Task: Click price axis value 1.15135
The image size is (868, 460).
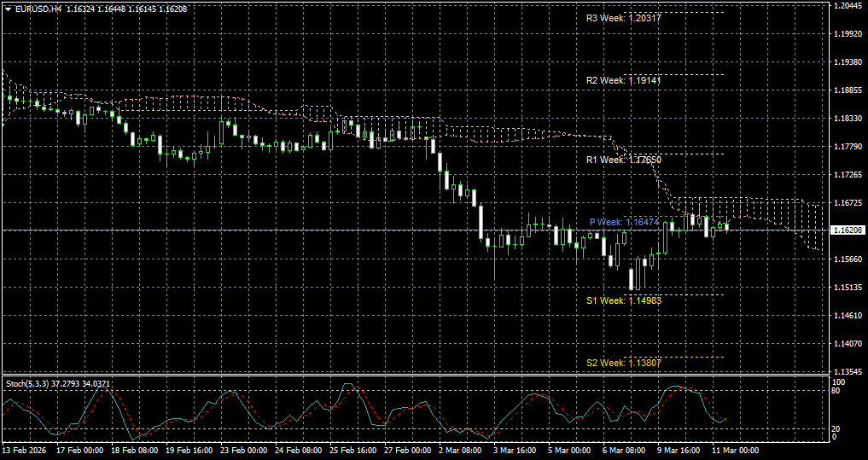Action: (848, 288)
